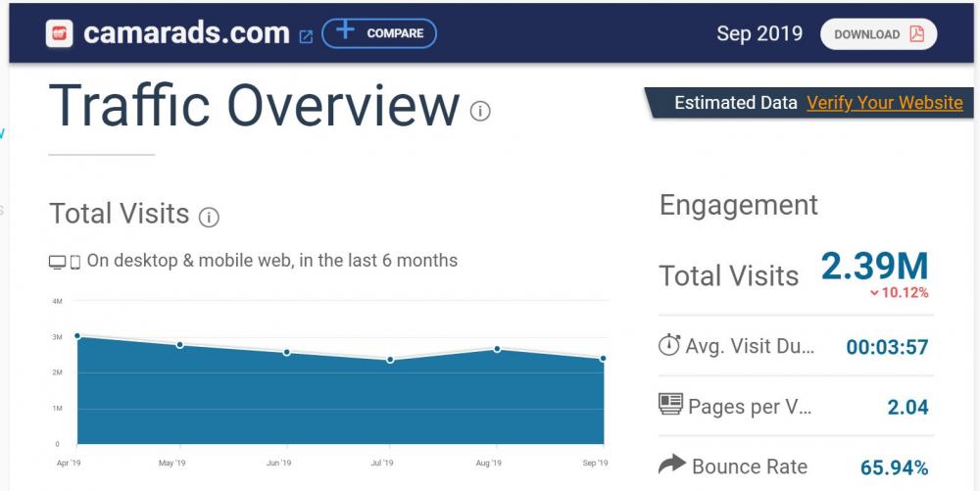
Task: Select the Aug '19 data point on chart
Action: [498, 349]
